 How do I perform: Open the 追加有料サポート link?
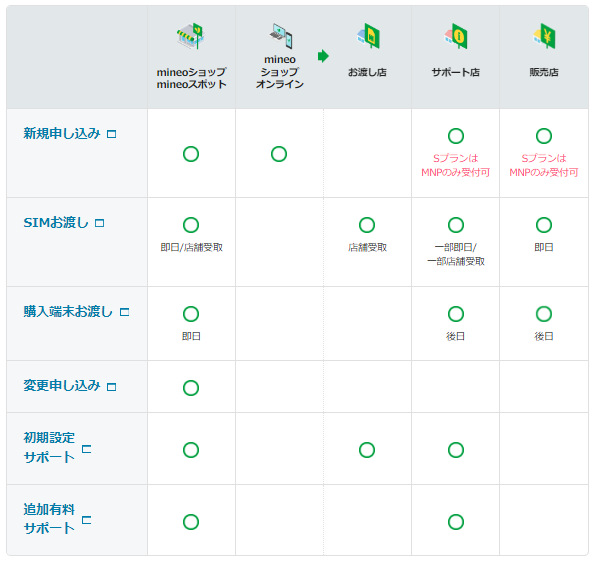point(49,519)
